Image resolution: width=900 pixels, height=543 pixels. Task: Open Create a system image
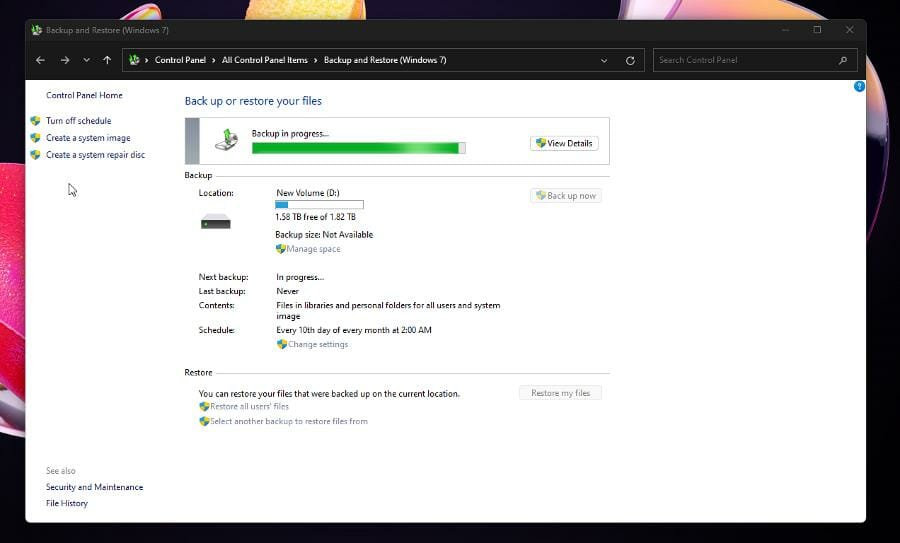pos(88,138)
